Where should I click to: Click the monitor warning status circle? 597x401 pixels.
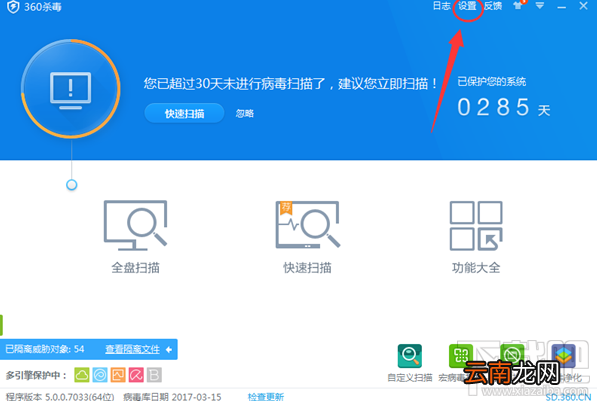(x=71, y=88)
